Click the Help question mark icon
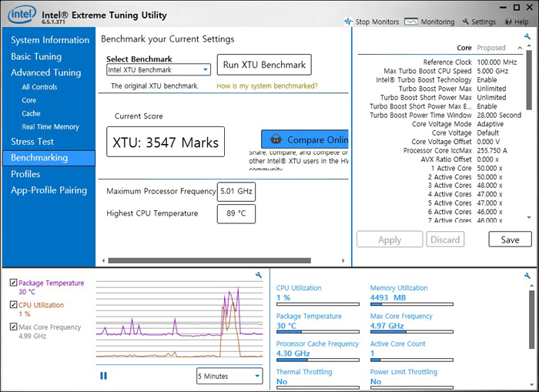 pyautogui.click(x=508, y=22)
